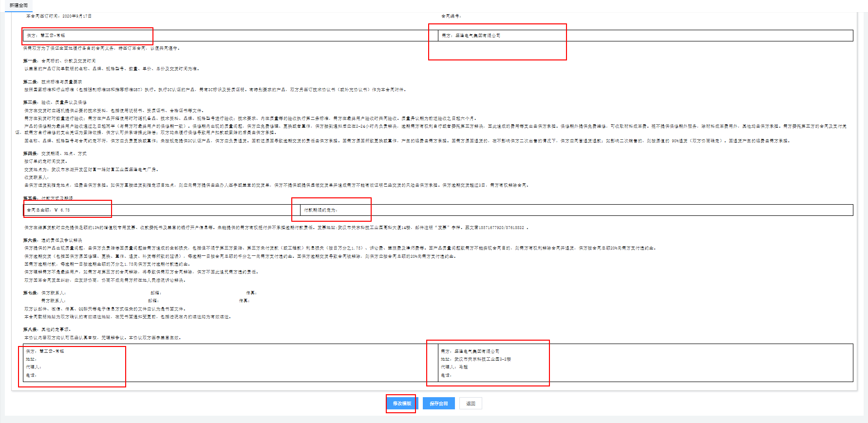Click the 返回 button
Image resolution: width=868 pixels, height=423 pixels.
(x=471, y=404)
